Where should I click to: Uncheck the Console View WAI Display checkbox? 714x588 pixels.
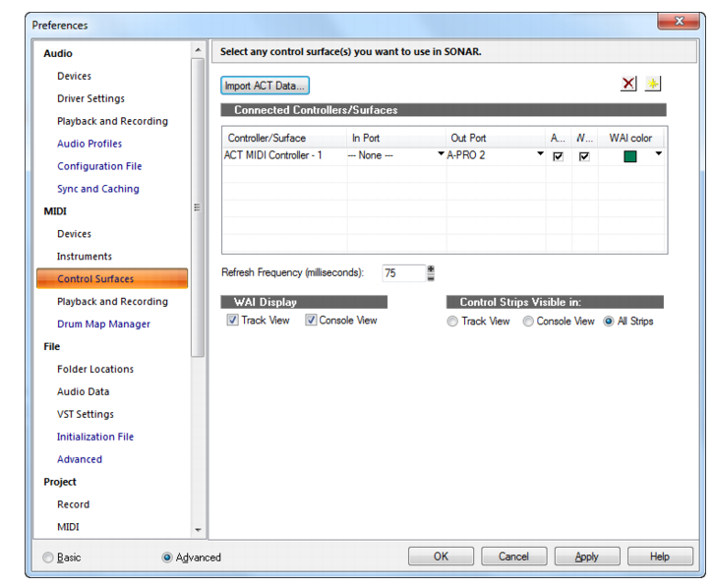point(311,320)
